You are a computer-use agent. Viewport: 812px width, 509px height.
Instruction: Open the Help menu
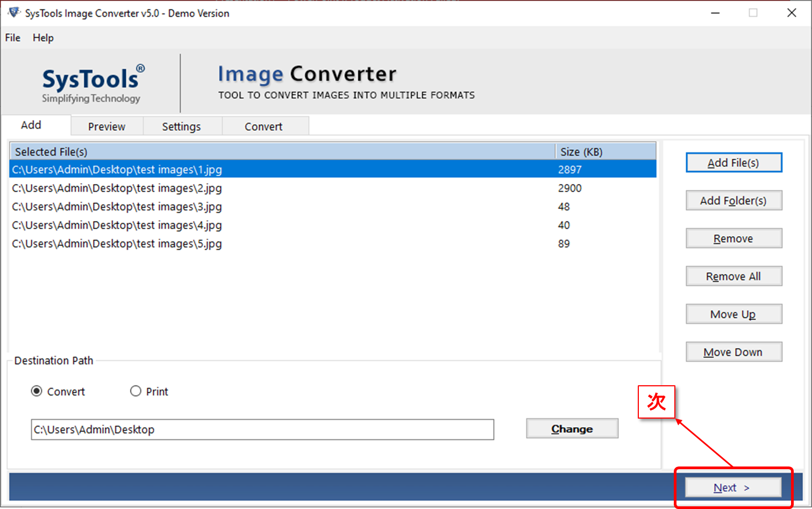tap(42, 38)
